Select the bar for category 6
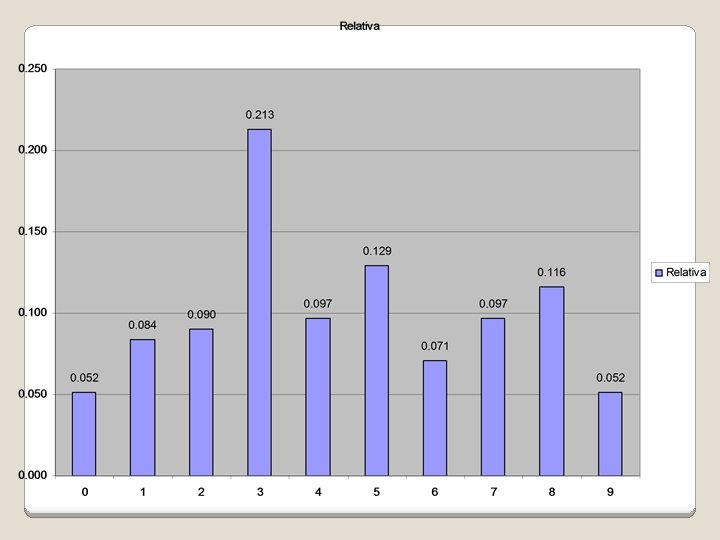The image size is (720, 540). tap(435, 418)
